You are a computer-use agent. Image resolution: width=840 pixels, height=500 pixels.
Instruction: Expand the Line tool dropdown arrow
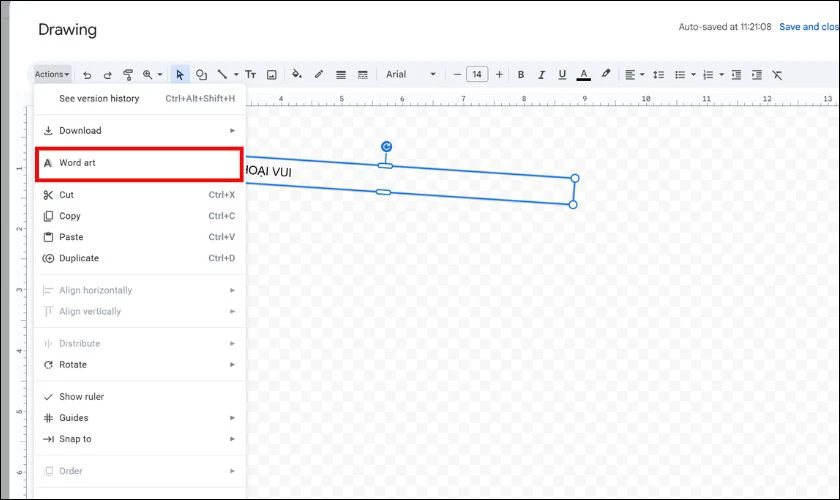click(x=236, y=74)
